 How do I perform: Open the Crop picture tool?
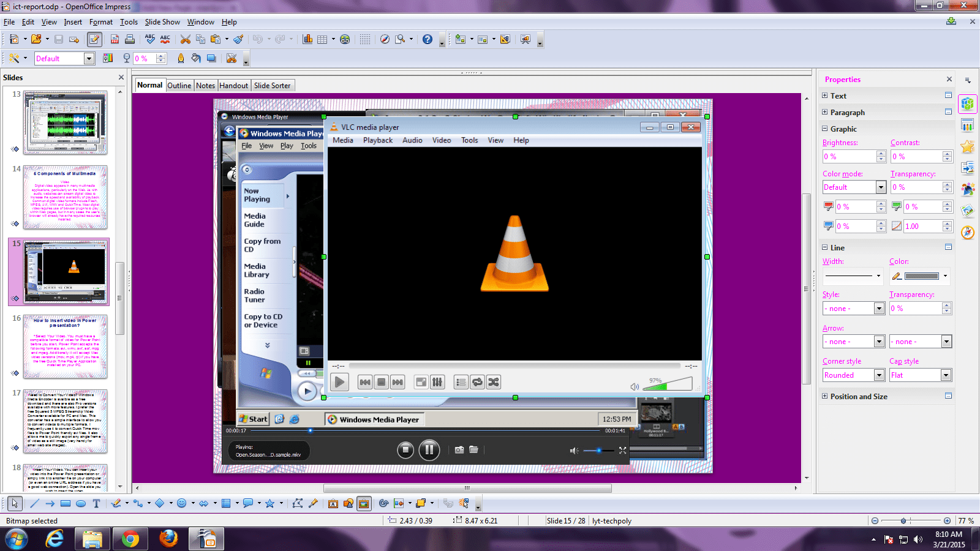pyautogui.click(x=232, y=58)
